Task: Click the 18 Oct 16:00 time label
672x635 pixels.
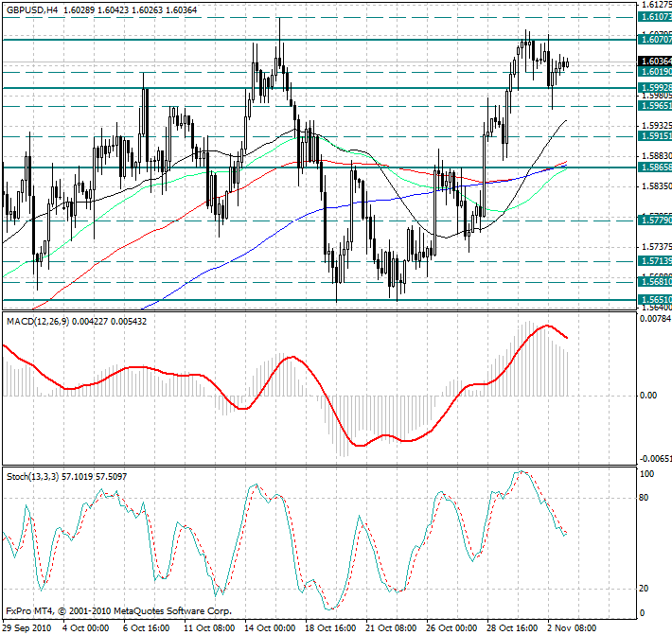Action: (x=330, y=628)
